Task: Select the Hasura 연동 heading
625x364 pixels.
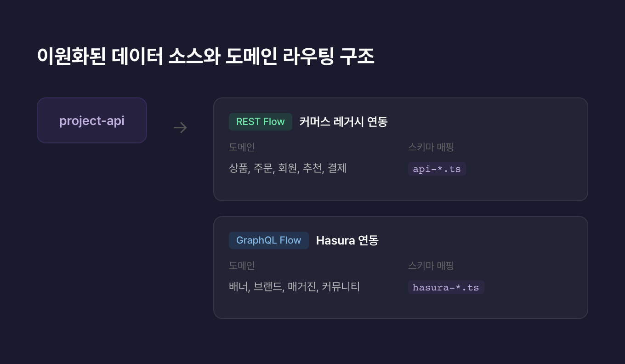Action: click(x=347, y=240)
